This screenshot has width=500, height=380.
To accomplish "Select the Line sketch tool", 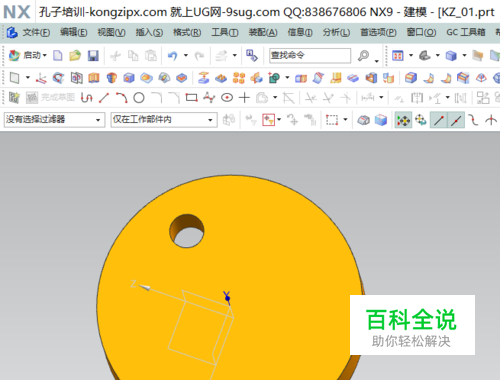I will click(104, 98).
